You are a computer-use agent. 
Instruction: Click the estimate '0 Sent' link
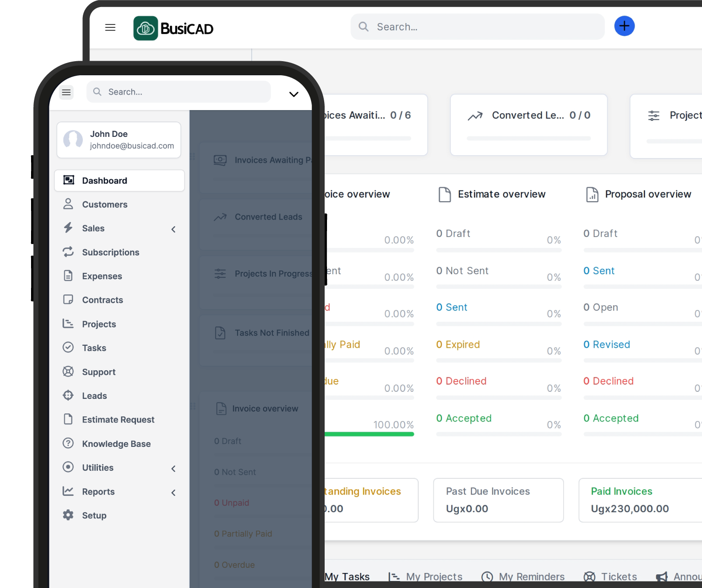tap(452, 307)
